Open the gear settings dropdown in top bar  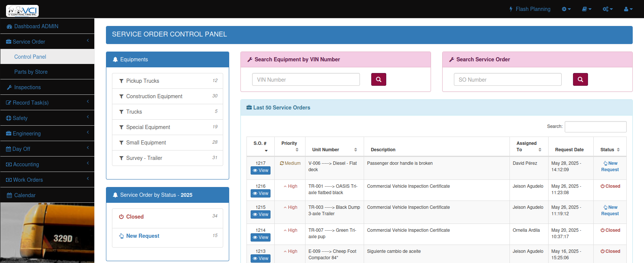click(566, 9)
